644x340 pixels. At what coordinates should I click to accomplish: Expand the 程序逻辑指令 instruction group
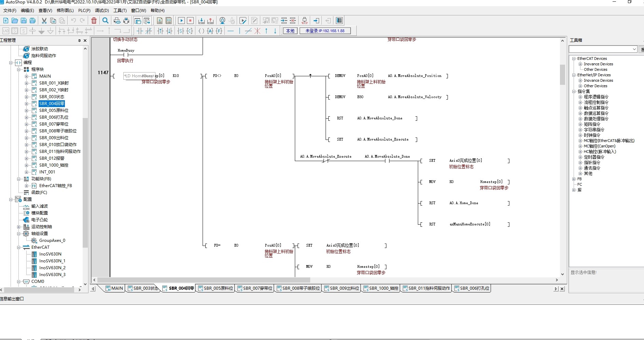pos(580,97)
